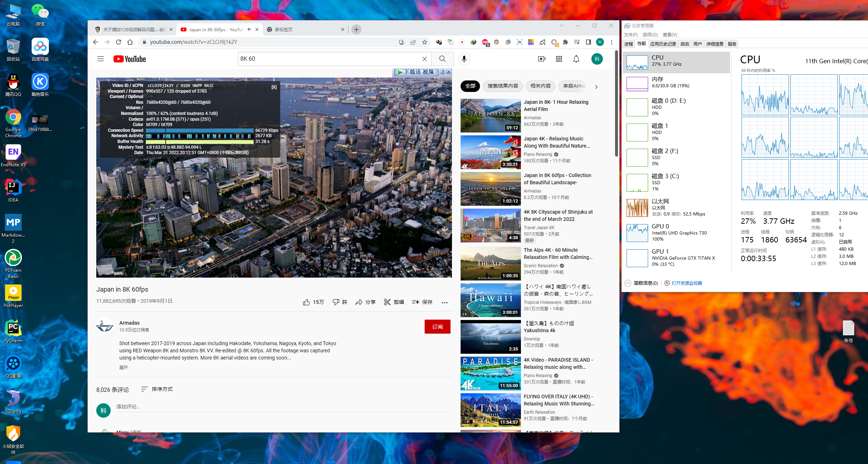Click the Chrome address bar URL
Image resolution: width=868 pixels, height=464 pixels.
(193, 42)
